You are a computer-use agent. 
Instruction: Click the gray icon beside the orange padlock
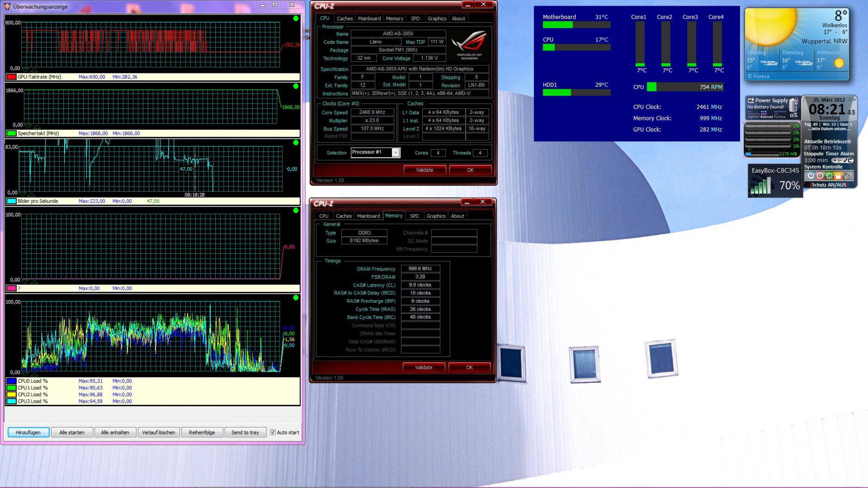click(848, 176)
